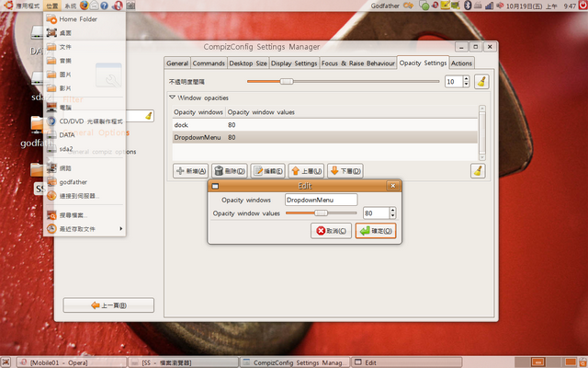Click the Window opacities list scrollbar

click(482, 132)
